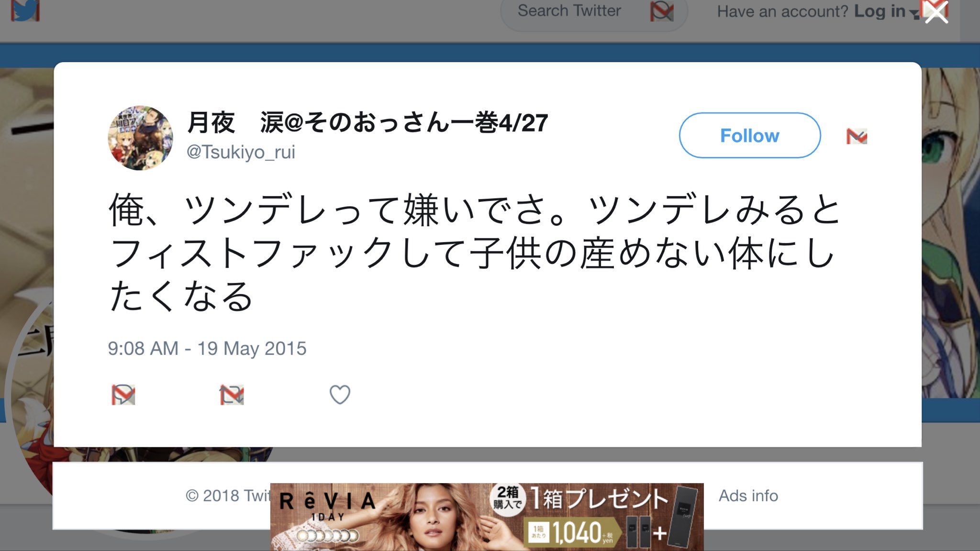Open the 9:08 AM - 19 May 2015 timestamp
The image size is (980, 551).
click(x=207, y=348)
